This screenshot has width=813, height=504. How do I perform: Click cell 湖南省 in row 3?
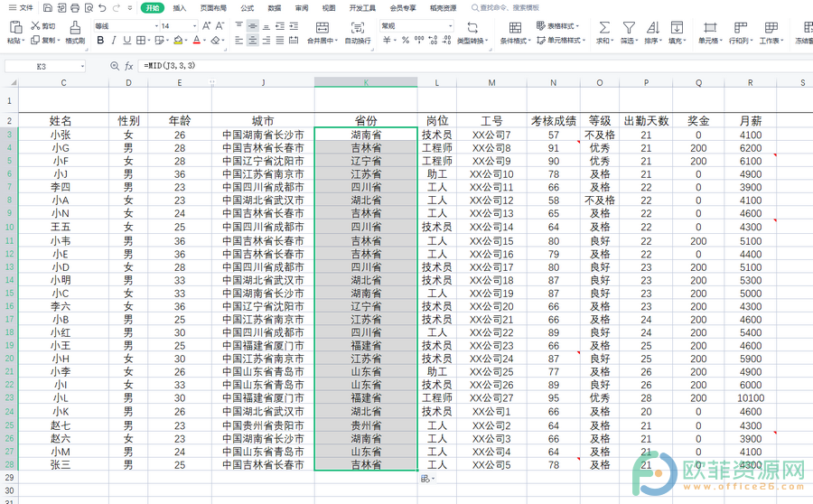point(366,135)
